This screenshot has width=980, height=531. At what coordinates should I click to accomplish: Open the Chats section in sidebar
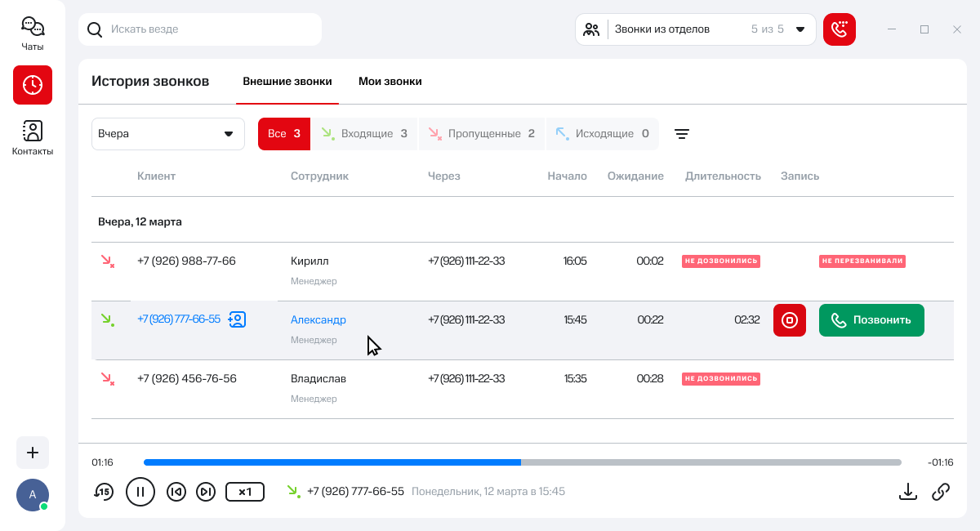pyautogui.click(x=33, y=33)
